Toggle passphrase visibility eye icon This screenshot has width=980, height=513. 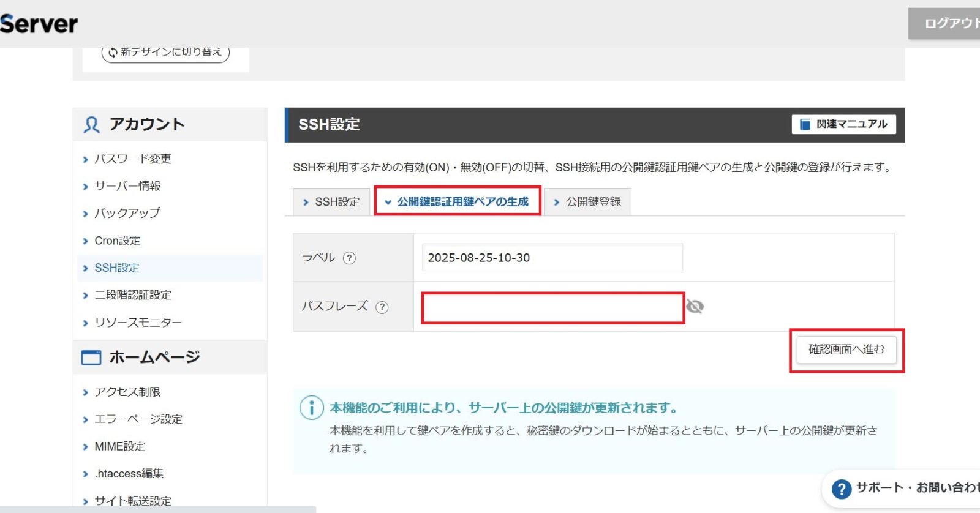[695, 306]
